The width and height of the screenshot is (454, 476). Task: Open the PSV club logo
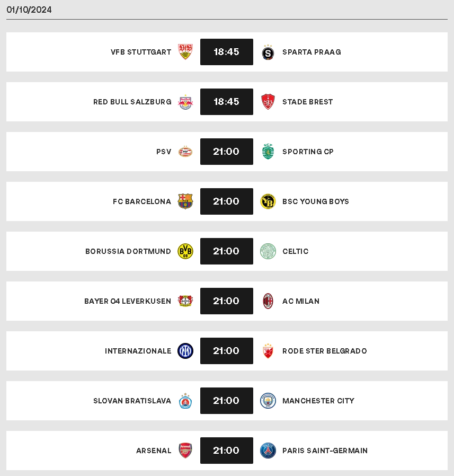point(185,152)
